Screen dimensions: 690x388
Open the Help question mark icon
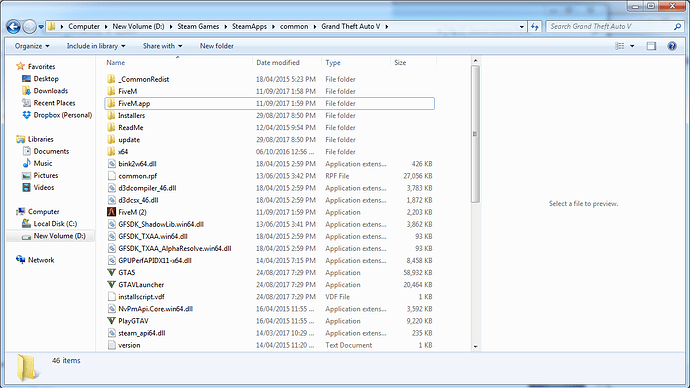(x=672, y=46)
